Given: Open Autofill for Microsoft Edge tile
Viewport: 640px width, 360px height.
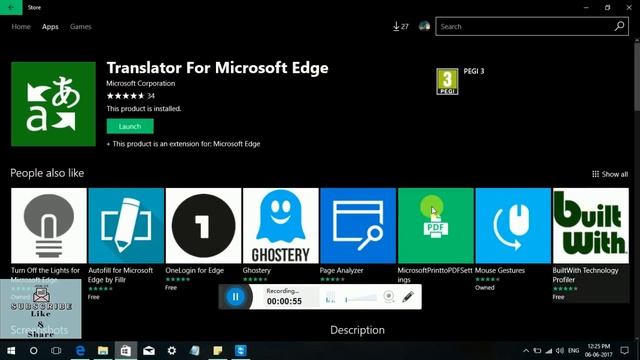Looking at the screenshot, I should point(126,226).
